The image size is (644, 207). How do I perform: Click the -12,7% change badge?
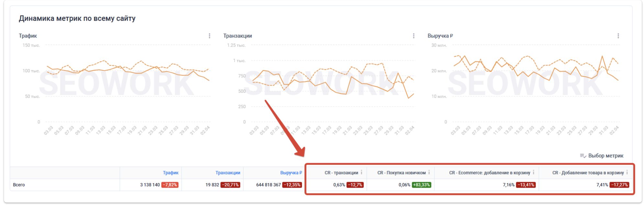(x=355, y=185)
